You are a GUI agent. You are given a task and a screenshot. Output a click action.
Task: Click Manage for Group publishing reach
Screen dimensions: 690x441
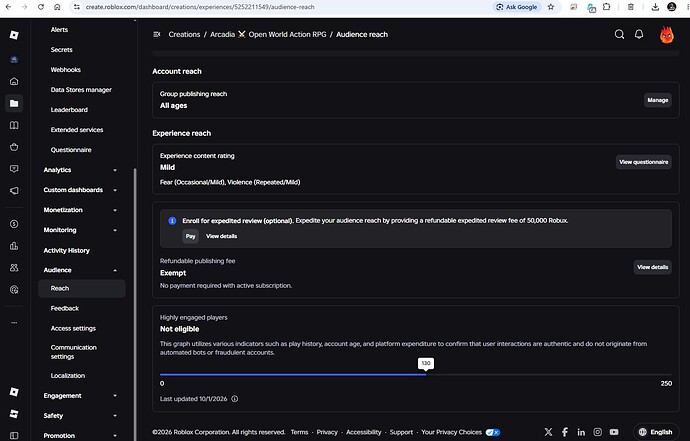click(x=658, y=100)
